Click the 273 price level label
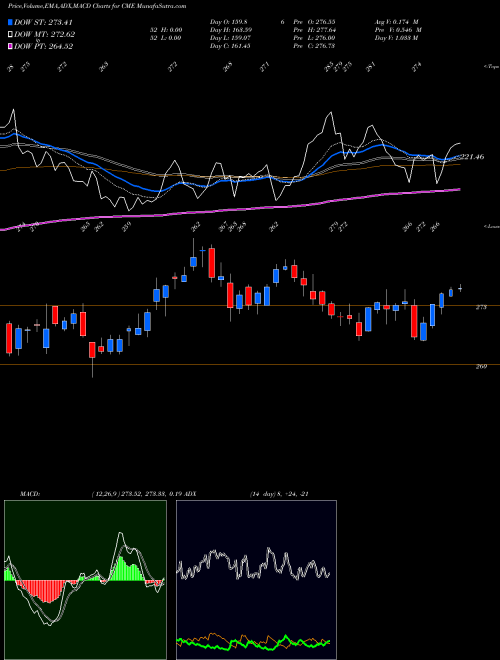Screen dimensions: 500x660 [481, 307]
